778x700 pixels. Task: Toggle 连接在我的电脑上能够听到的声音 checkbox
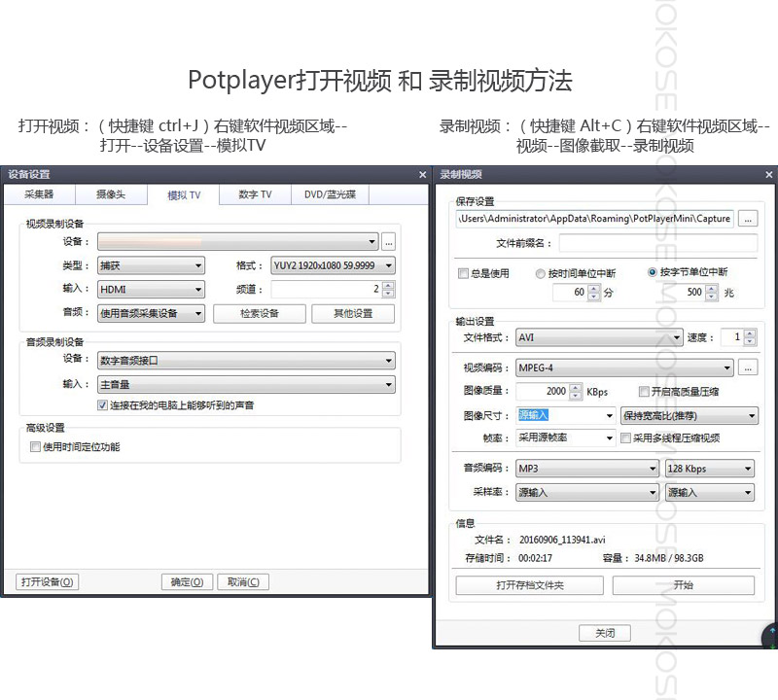pyautogui.click(x=103, y=405)
